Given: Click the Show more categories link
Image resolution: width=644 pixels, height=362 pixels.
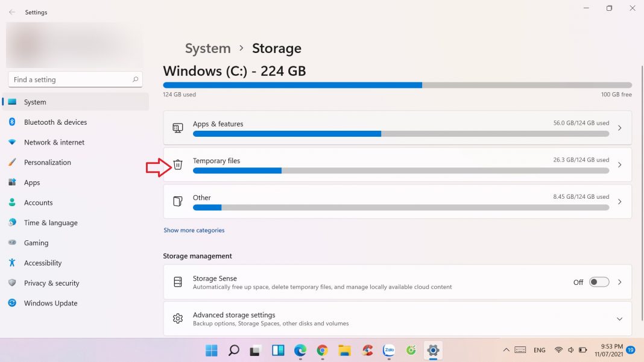Looking at the screenshot, I should pyautogui.click(x=194, y=230).
